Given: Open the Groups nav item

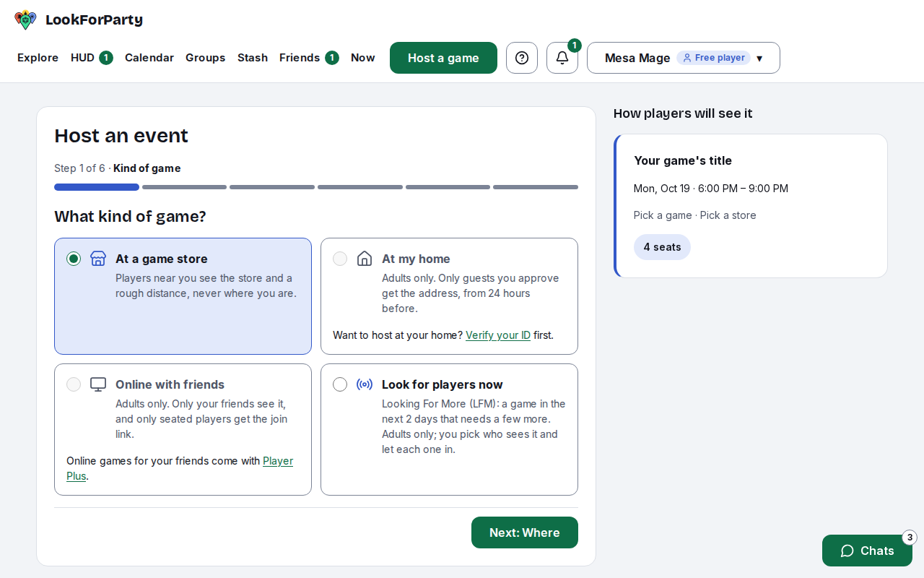Looking at the screenshot, I should [206, 58].
